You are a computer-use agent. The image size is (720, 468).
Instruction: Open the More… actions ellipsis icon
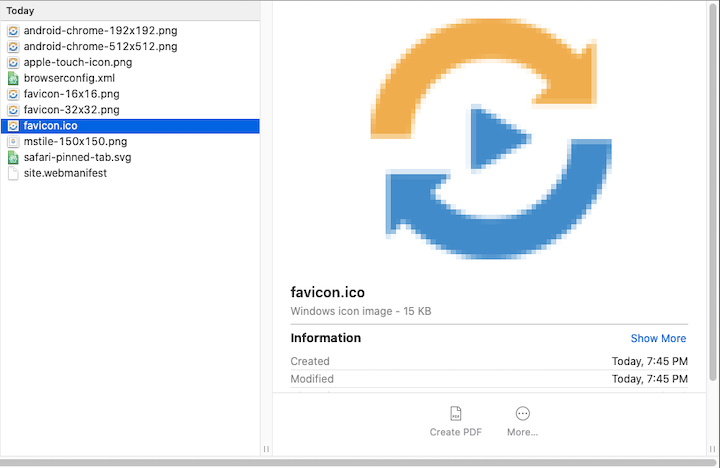(x=523, y=413)
